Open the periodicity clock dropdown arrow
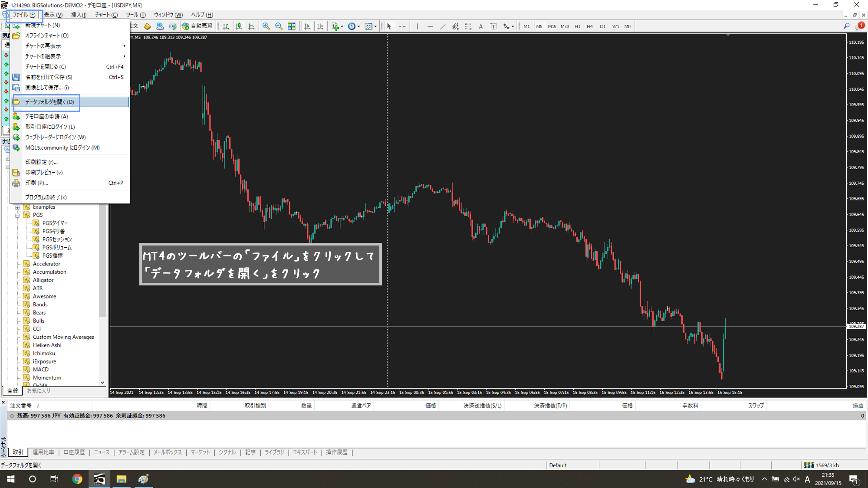 click(x=358, y=26)
